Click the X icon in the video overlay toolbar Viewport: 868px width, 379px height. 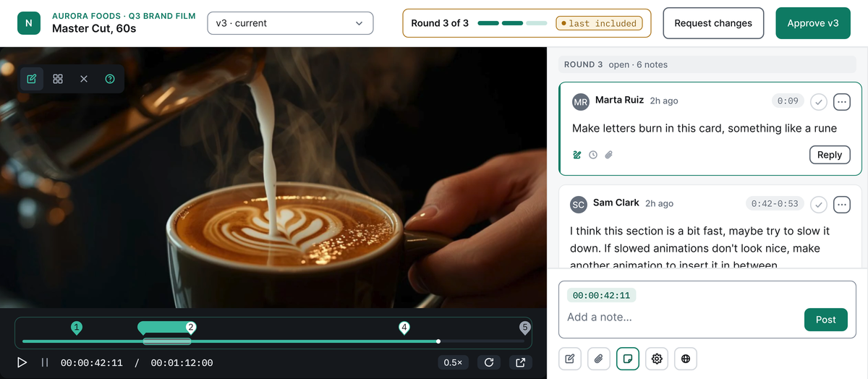pyautogui.click(x=84, y=79)
